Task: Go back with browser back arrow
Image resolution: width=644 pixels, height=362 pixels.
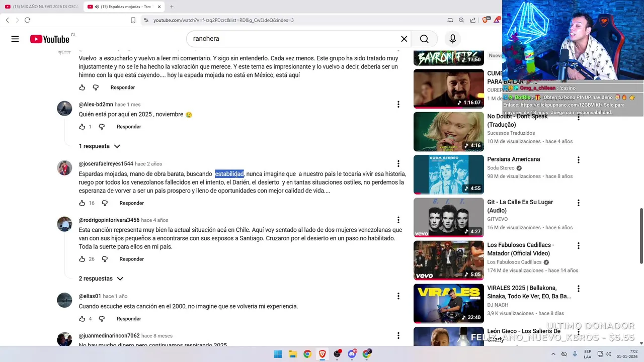Action: click(x=7, y=20)
